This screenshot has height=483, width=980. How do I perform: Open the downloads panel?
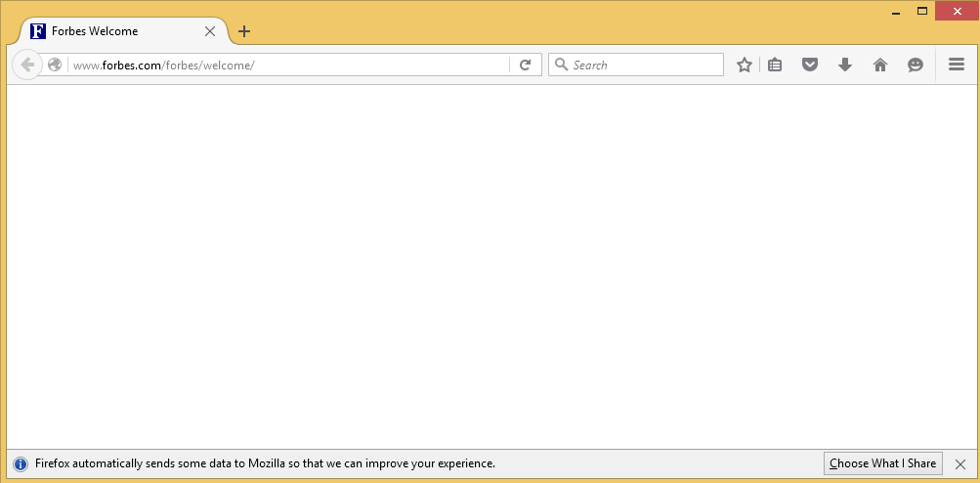click(845, 65)
